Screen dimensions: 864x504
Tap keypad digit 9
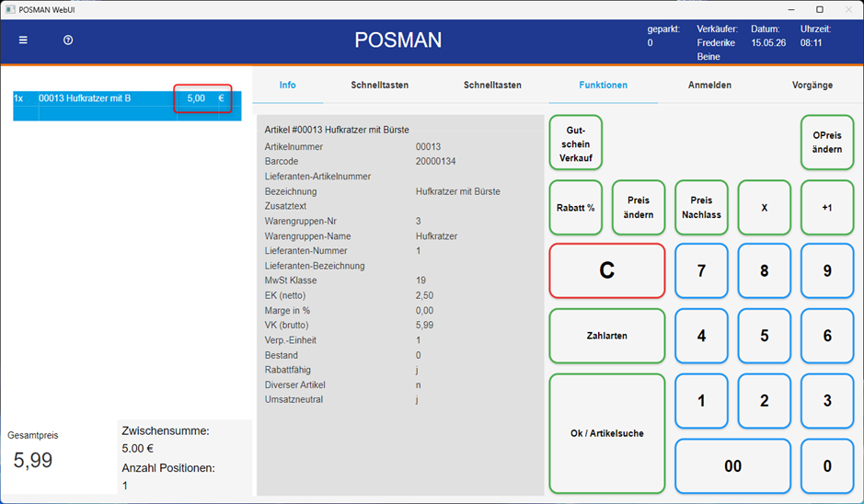(827, 270)
